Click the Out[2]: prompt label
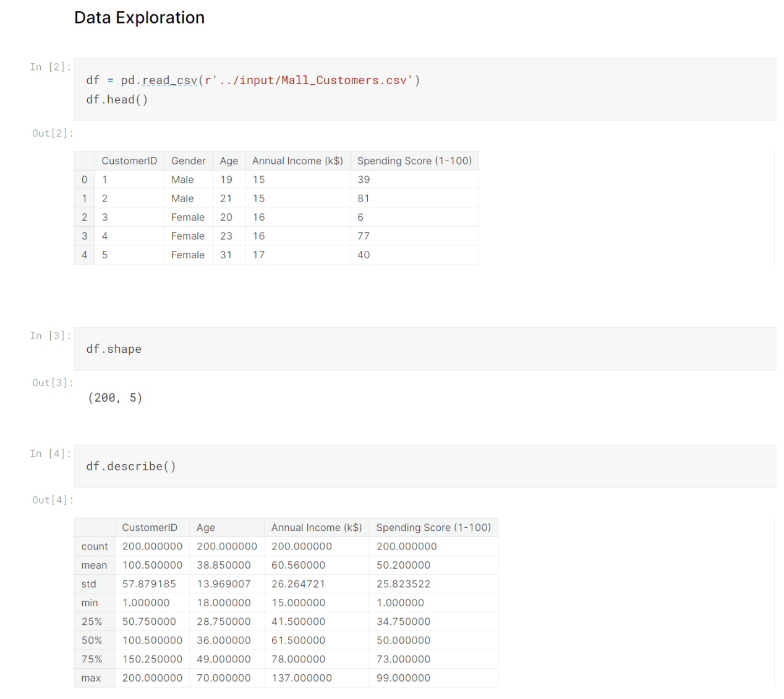Image resolution: width=784 pixels, height=699 pixels. [52, 133]
